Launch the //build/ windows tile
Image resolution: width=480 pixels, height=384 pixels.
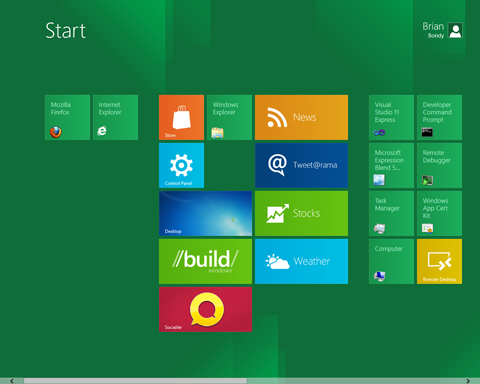[205, 261]
